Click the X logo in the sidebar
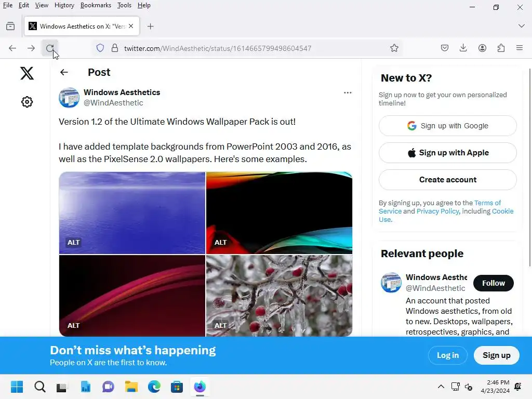This screenshot has width=532, height=399. click(x=27, y=73)
